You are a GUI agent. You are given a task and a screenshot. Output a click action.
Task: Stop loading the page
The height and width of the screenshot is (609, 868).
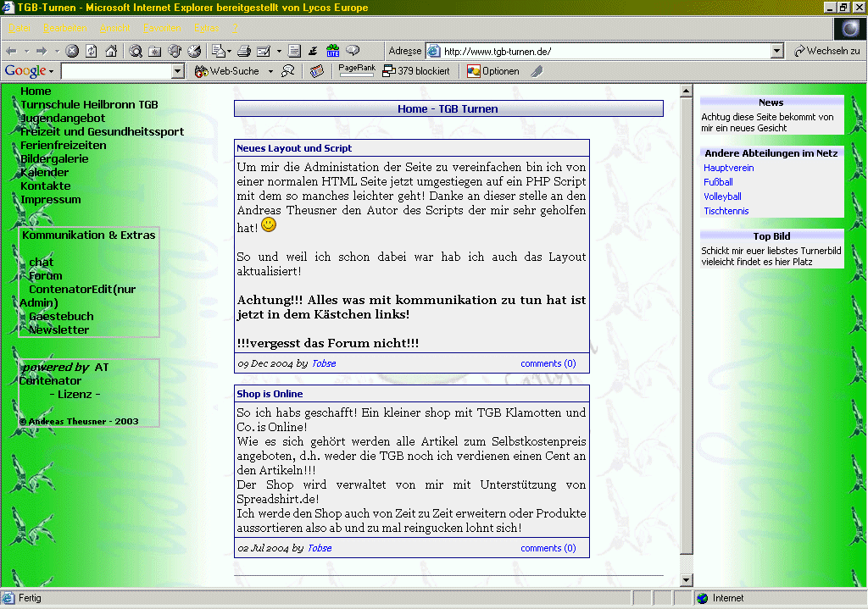pos(72,51)
